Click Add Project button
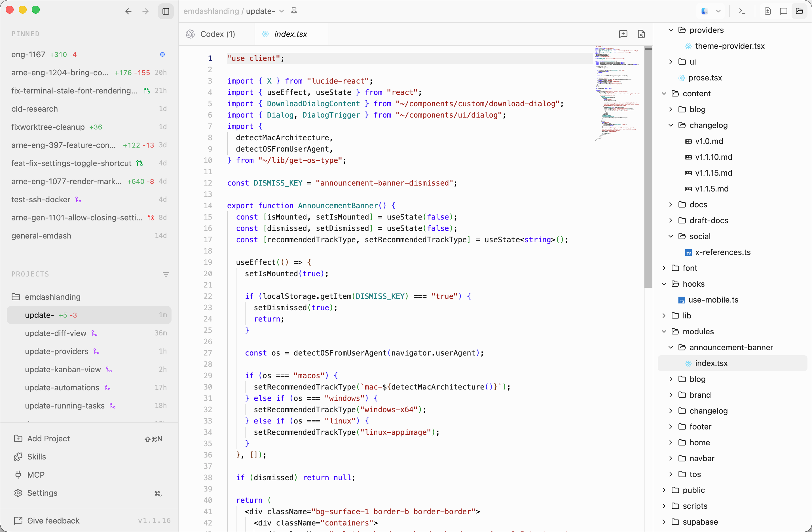The width and height of the screenshot is (812, 532). click(89, 439)
